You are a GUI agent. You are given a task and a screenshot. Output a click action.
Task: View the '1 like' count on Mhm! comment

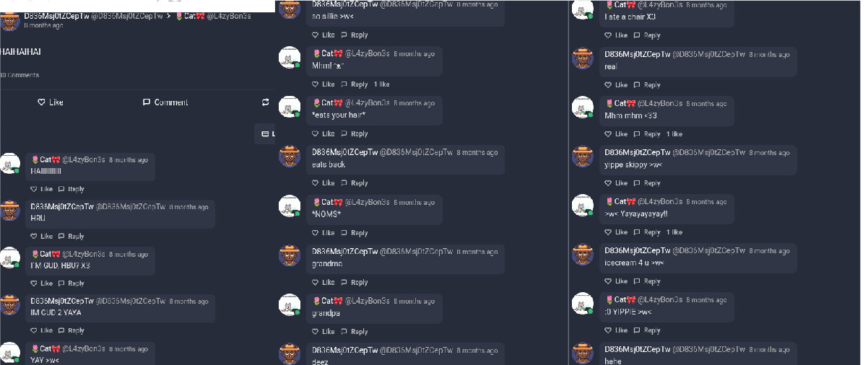pos(381,84)
